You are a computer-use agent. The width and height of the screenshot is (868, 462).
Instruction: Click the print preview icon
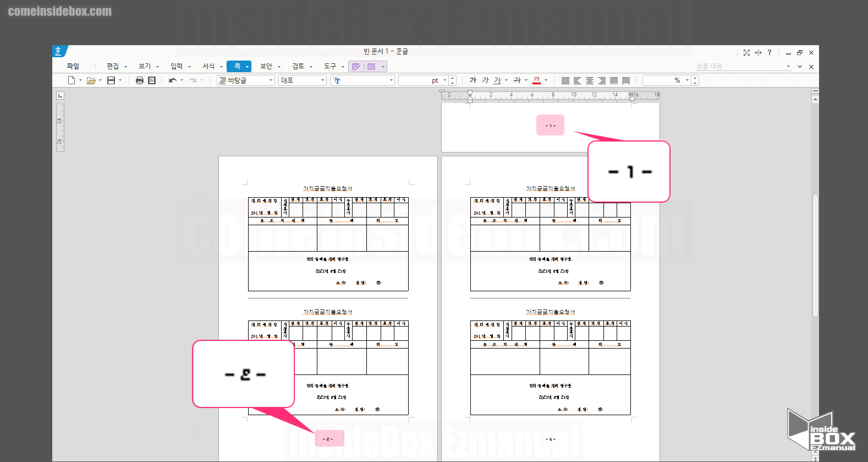tap(152, 80)
